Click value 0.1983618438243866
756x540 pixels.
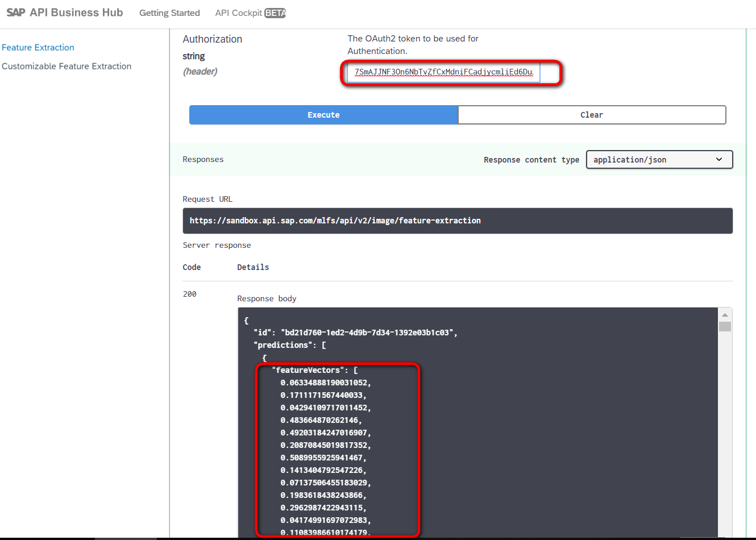click(323, 495)
